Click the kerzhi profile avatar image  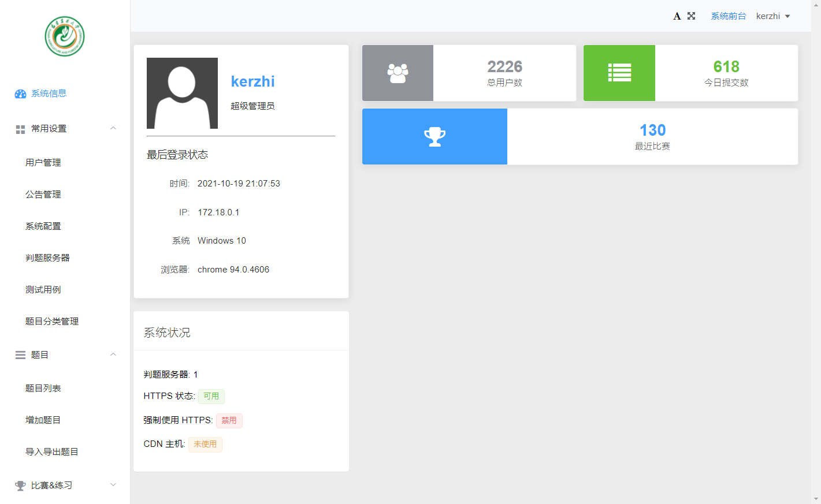point(182,93)
